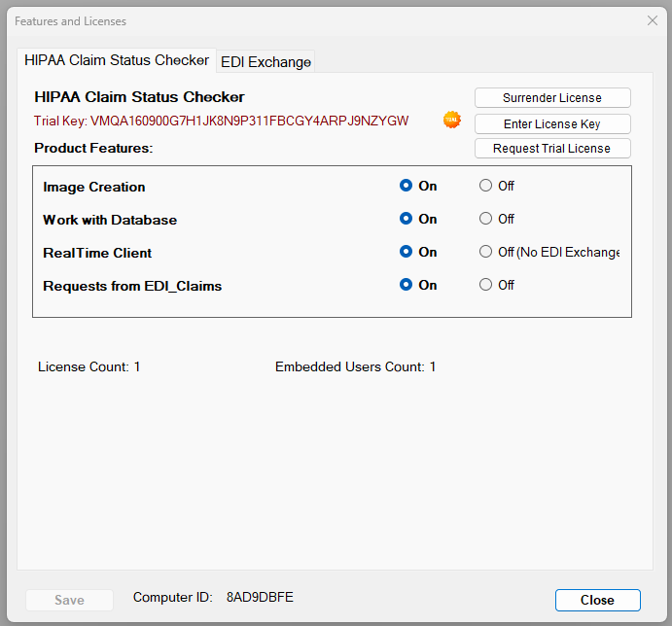Click the Product Features: label
Viewport: 672px width, 626px height.
coord(93,148)
